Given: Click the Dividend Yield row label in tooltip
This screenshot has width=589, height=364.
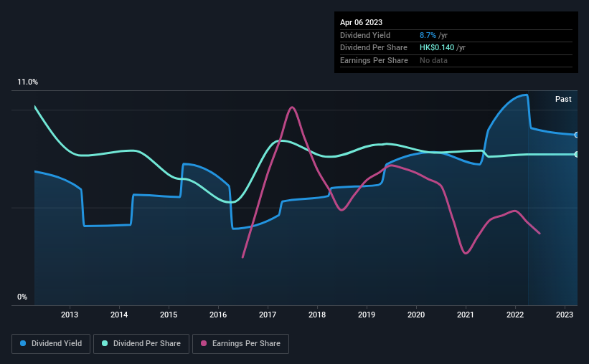Looking at the screenshot, I should click(x=365, y=35).
